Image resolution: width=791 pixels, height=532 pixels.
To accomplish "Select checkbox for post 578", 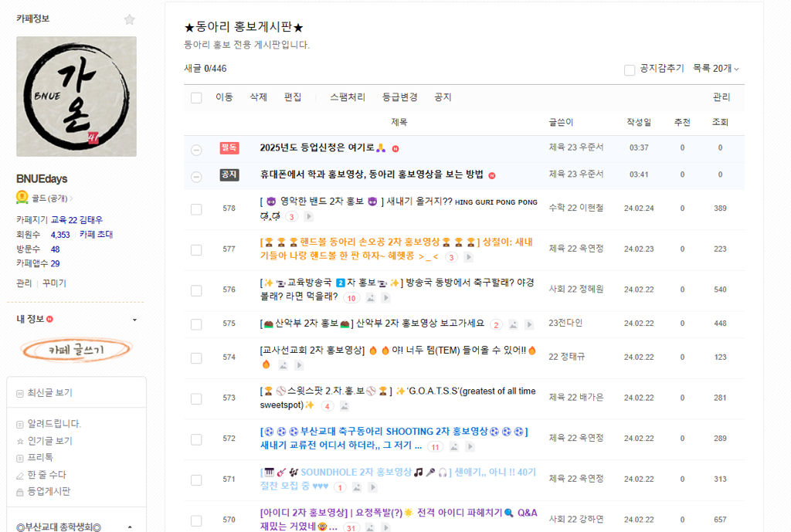I will 196,209.
